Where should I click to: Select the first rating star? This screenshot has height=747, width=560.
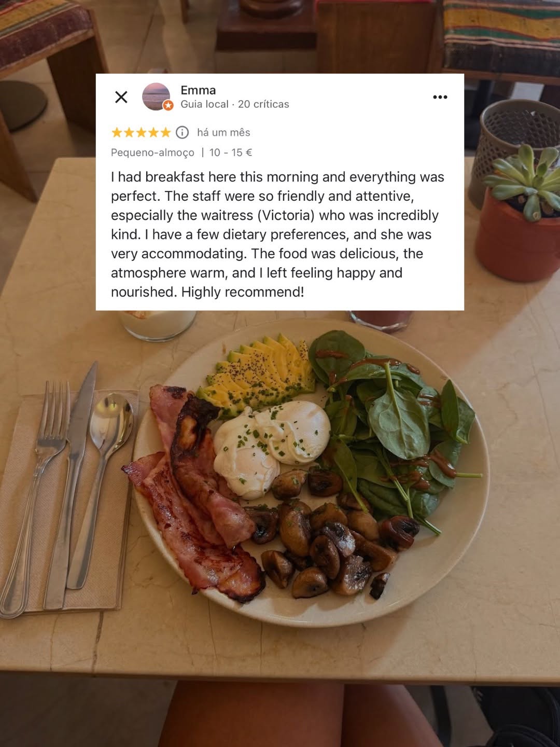(x=117, y=132)
